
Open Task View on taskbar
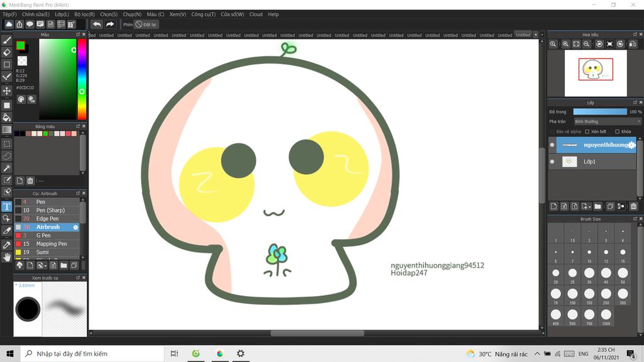(x=174, y=353)
